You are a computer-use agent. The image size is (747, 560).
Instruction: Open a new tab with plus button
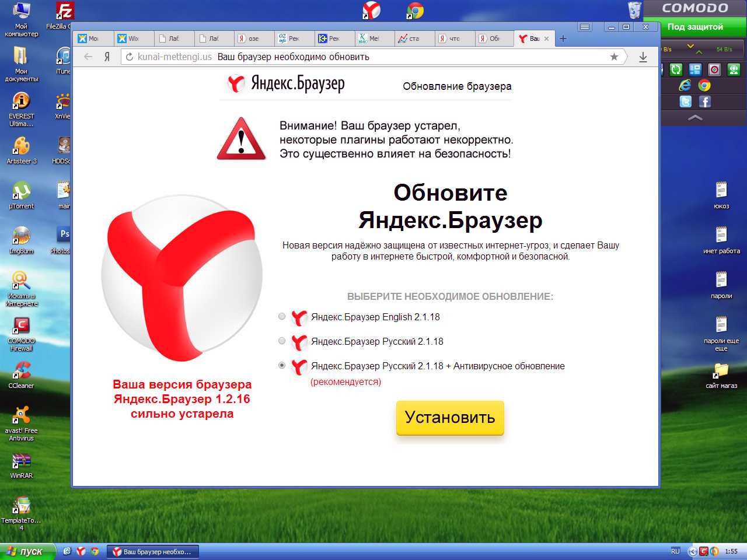[563, 38]
